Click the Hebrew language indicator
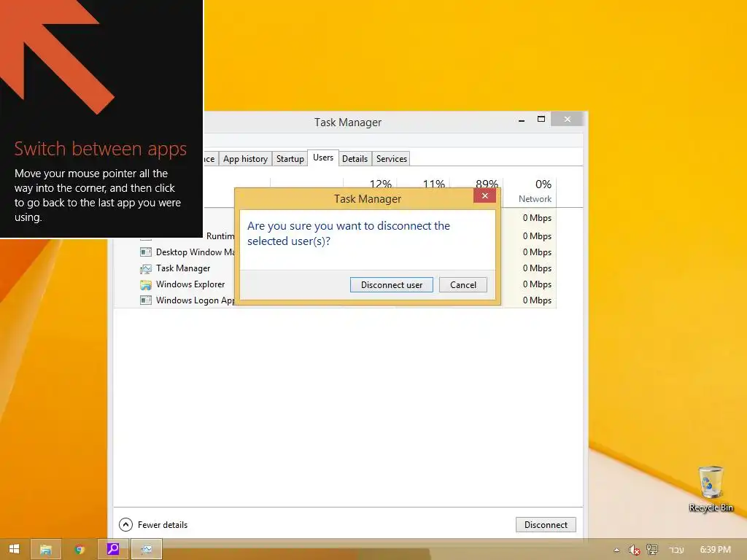Screen dimensions: 747x560 676,550
